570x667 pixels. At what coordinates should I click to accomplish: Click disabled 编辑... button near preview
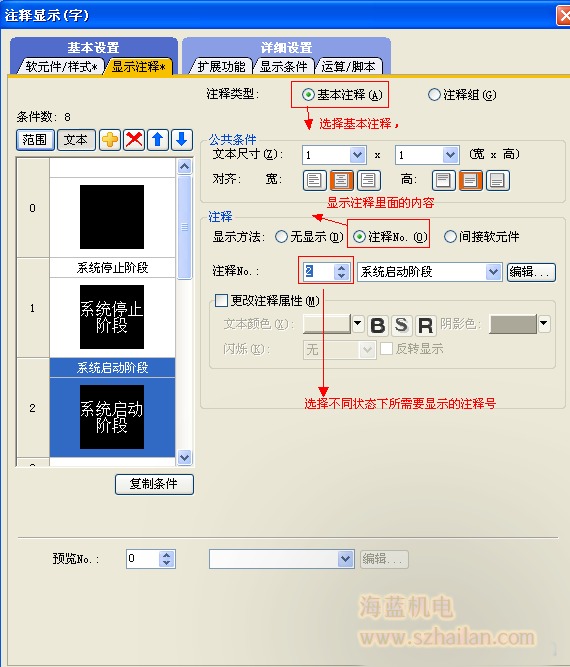click(x=384, y=559)
